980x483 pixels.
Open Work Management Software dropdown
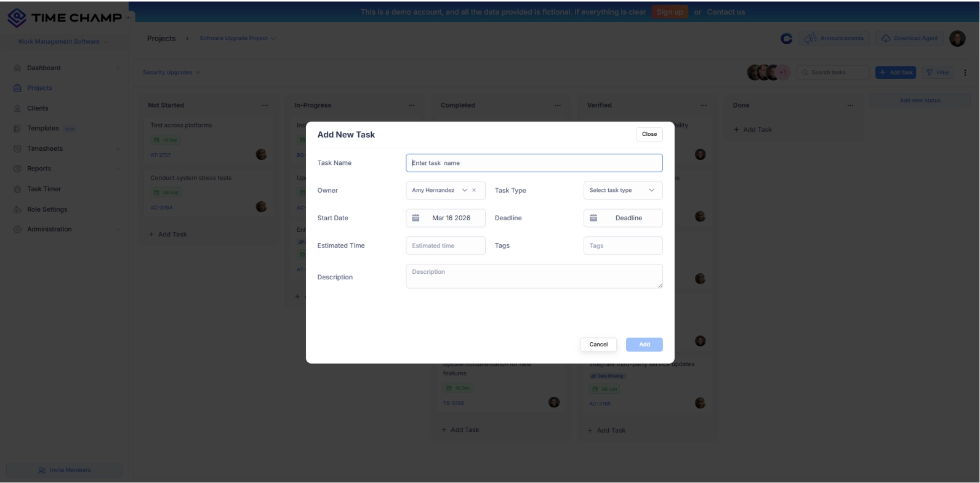(x=63, y=42)
